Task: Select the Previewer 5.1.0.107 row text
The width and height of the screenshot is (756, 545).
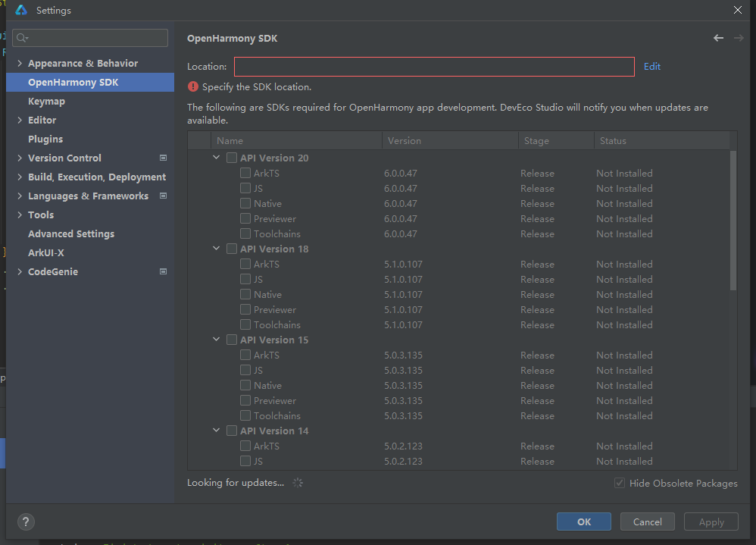Action: pos(275,309)
